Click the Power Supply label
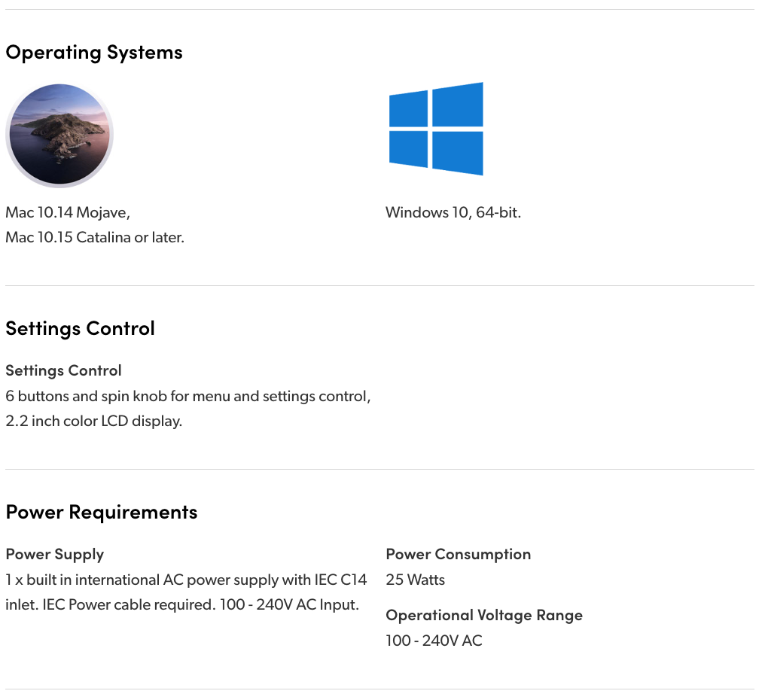765x700 pixels. click(x=55, y=555)
